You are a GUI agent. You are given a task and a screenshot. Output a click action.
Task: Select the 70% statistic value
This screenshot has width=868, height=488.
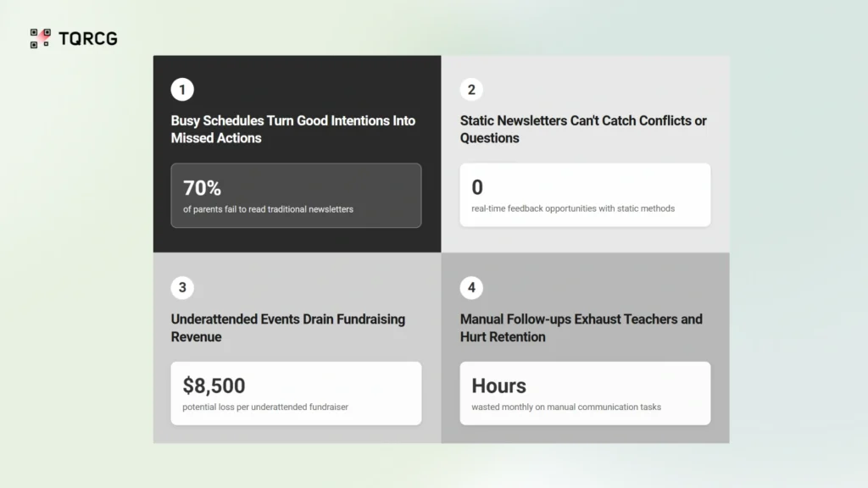coord(202,188)
